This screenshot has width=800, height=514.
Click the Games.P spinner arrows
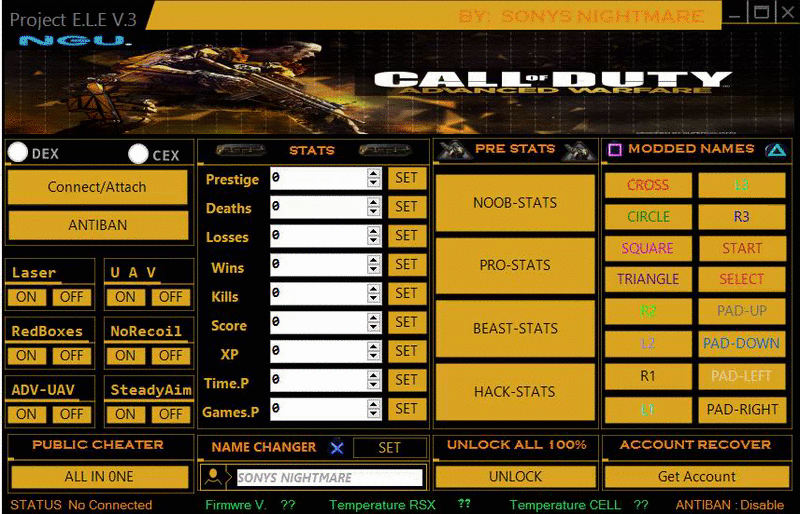click(374, 408)
